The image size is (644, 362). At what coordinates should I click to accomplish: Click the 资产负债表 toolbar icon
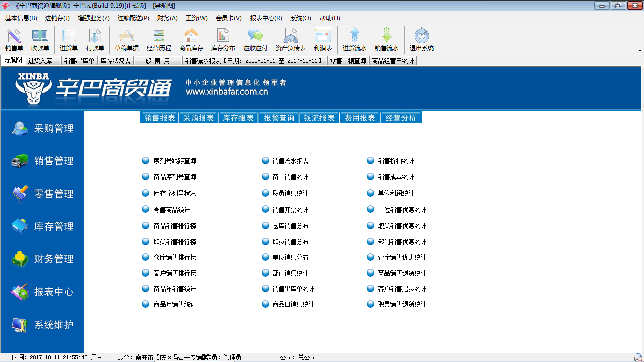coord(291,40)
